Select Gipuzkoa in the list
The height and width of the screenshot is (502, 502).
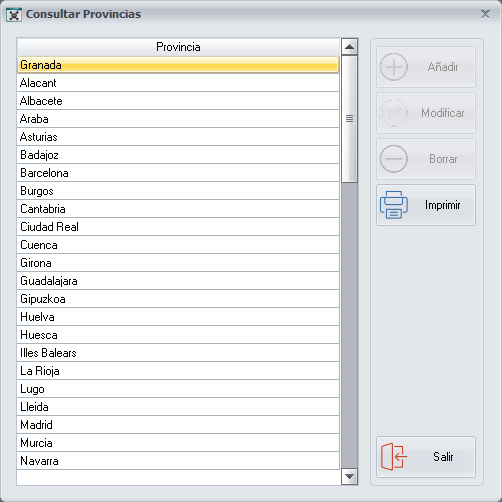(x=178, y=299)
